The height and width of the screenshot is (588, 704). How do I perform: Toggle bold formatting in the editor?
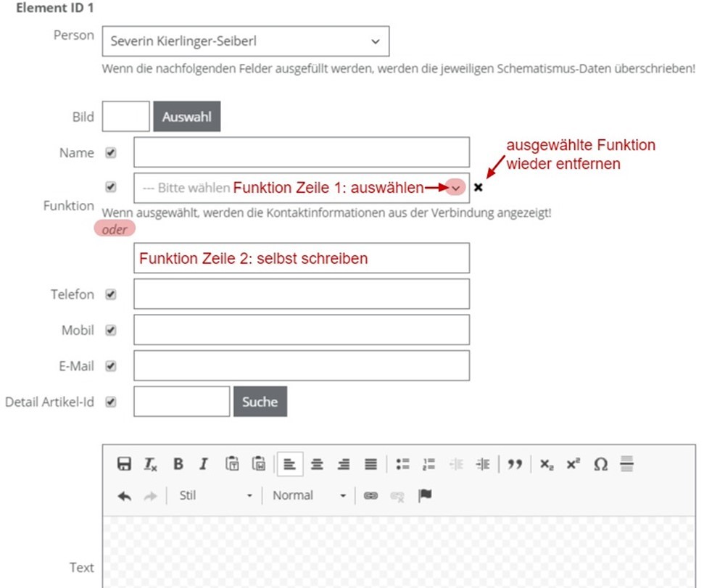(178, 464)
